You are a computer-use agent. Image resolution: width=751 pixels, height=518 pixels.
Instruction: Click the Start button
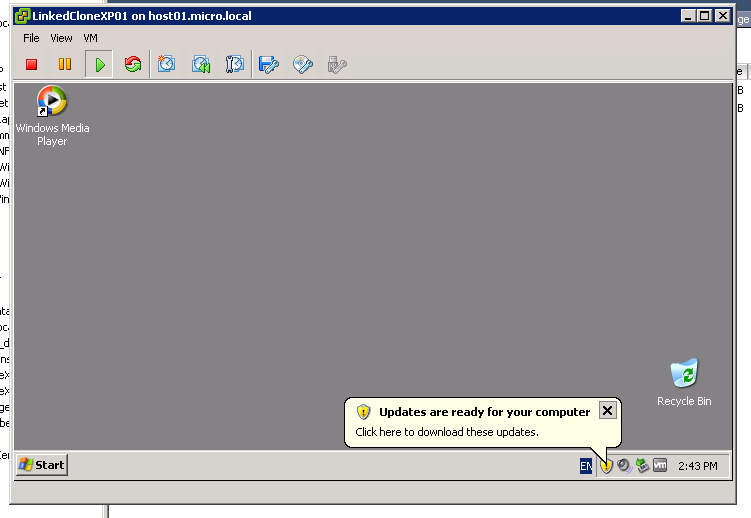(42, 465)
